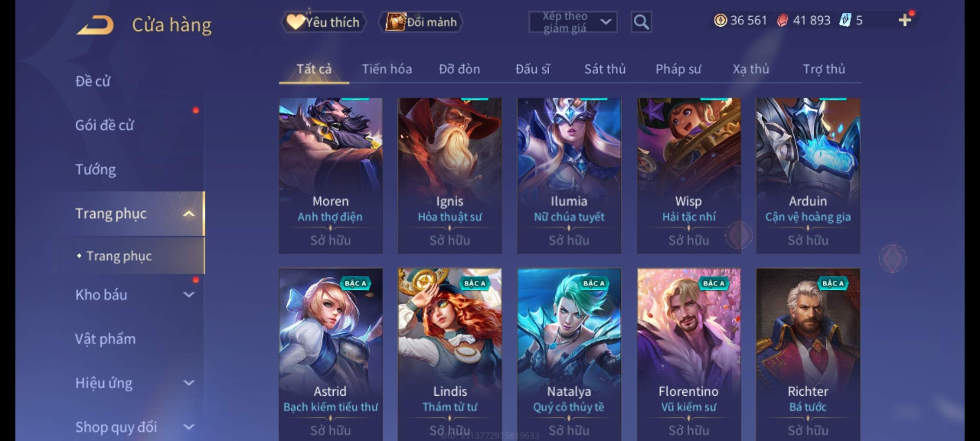Expand Shop quy đổi menu
Viewport: 980px width, 441px height.
(189, 427)
